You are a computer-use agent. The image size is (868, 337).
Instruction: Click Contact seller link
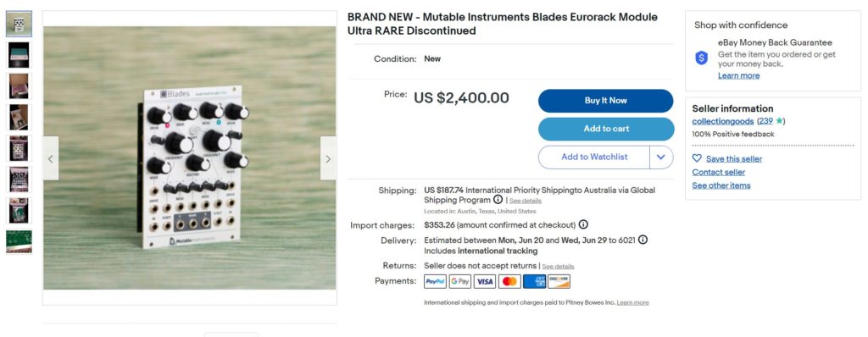(718, 172)
